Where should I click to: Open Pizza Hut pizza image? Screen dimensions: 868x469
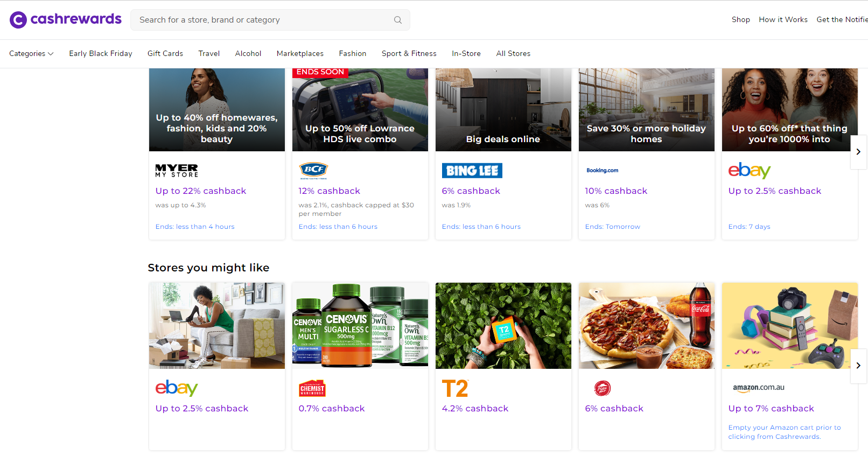(x=647, y=326)
